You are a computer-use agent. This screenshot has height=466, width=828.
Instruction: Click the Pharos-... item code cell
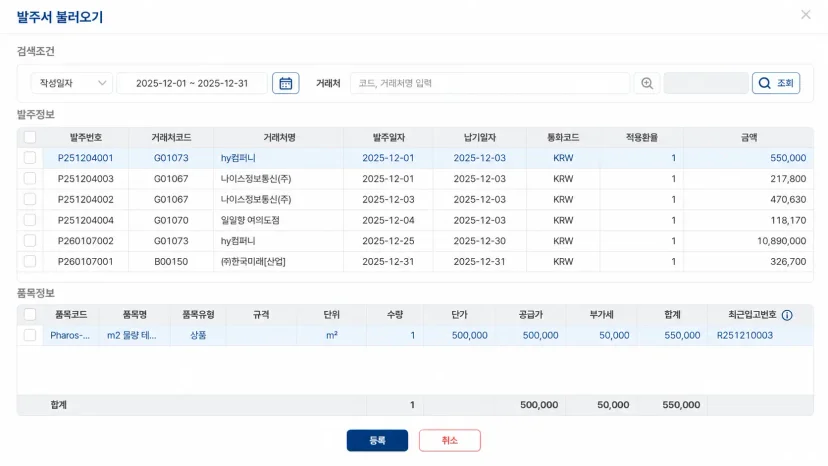(x=70, y=335)
